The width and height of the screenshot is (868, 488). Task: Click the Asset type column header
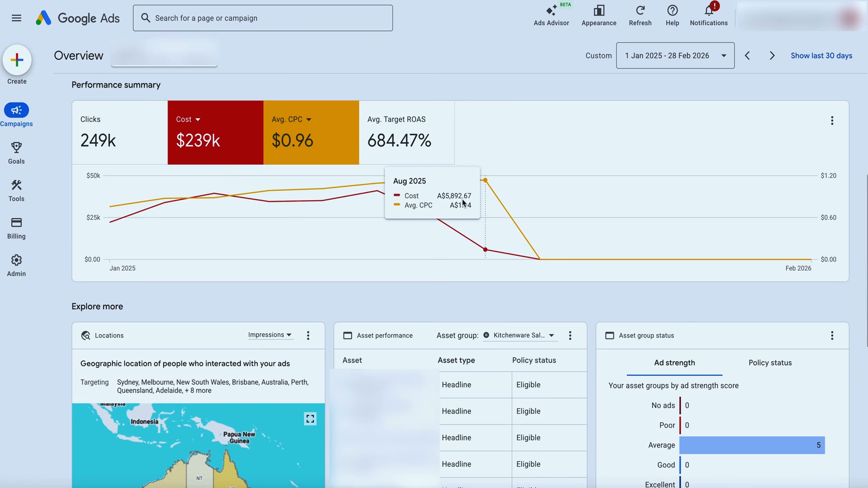[456, 360]
